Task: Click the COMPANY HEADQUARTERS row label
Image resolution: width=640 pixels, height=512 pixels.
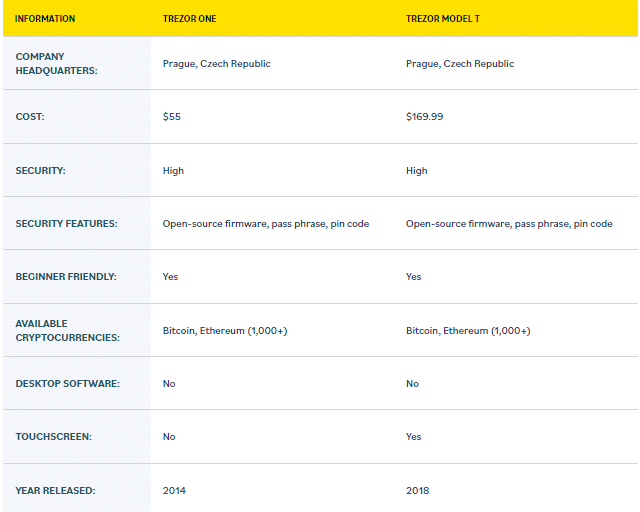Action: [56, 64]
